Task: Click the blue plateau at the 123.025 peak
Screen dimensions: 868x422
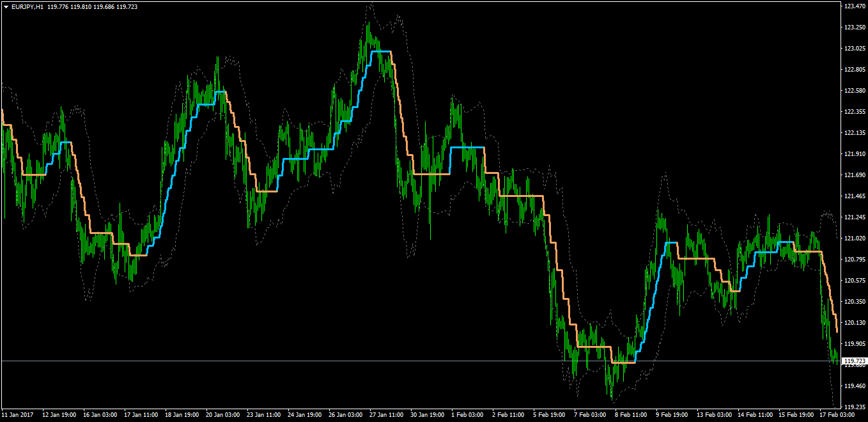Action: 380,51
